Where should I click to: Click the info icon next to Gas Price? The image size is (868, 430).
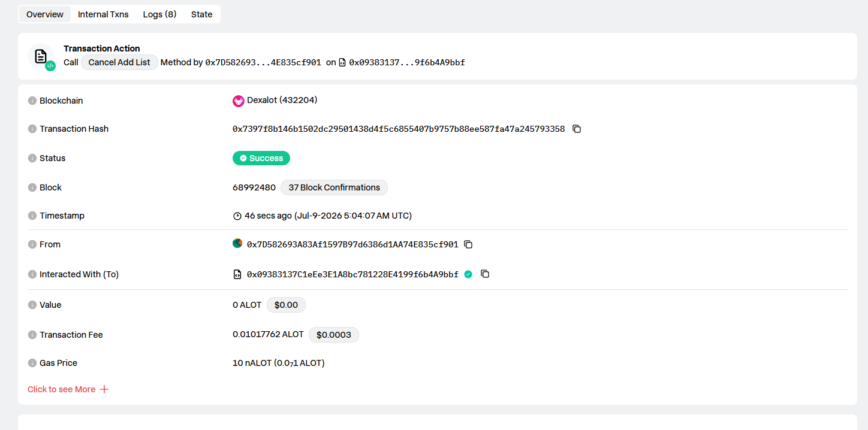click(32, 363)
